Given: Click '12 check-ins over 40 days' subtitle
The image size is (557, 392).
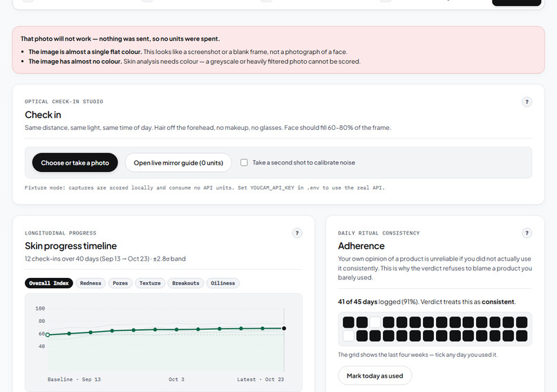Looking at the screenshot, I should coord(105,259).
